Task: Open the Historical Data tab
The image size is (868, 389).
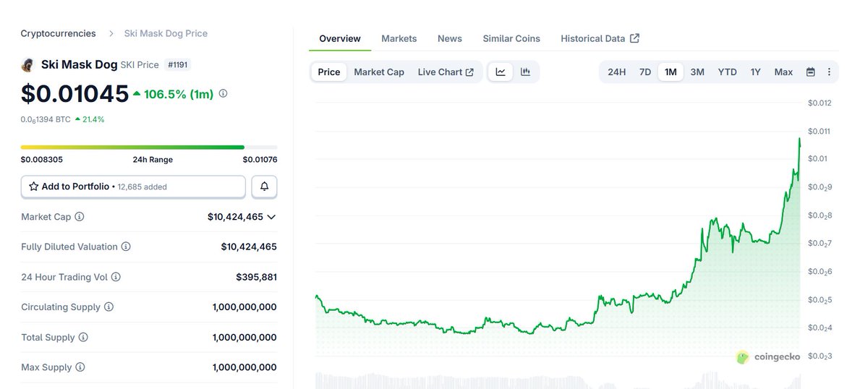Action: [600, 38]
